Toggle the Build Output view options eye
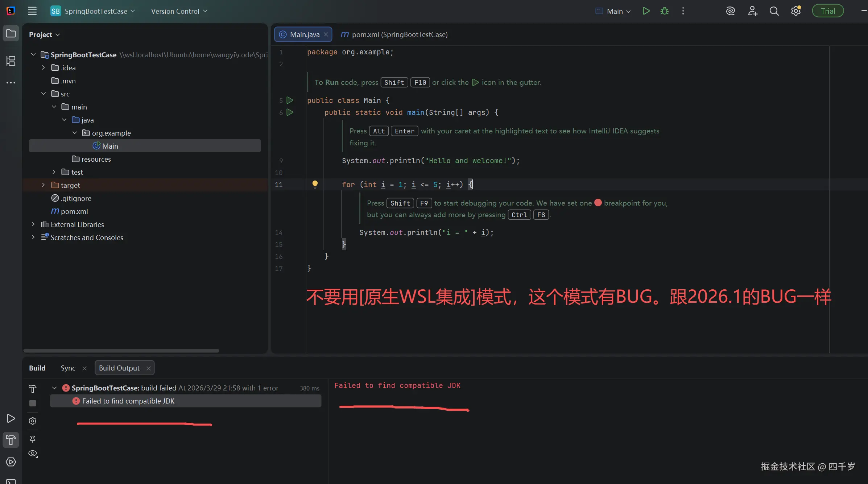The image size is (868, 484). tap(33, 453)
